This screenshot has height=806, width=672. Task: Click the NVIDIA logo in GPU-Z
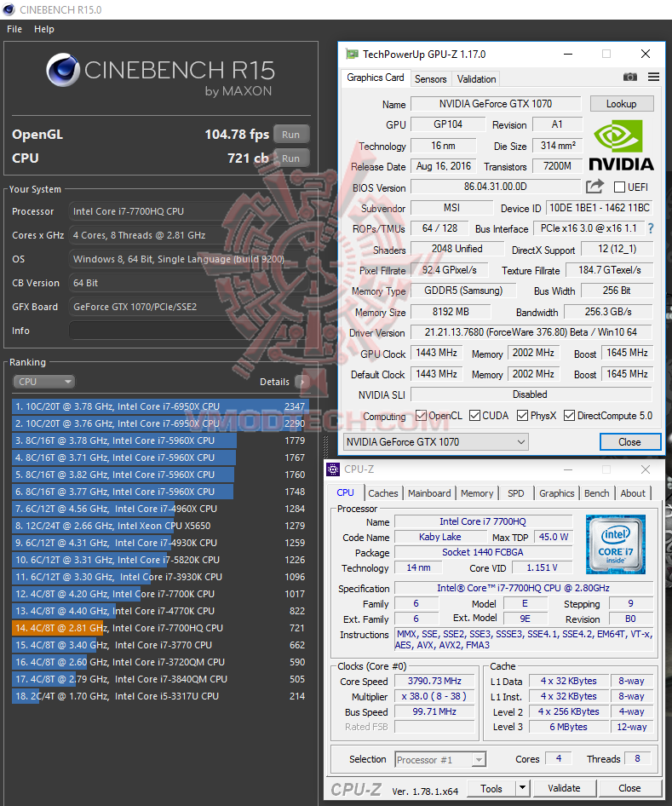tap(621, 146)
